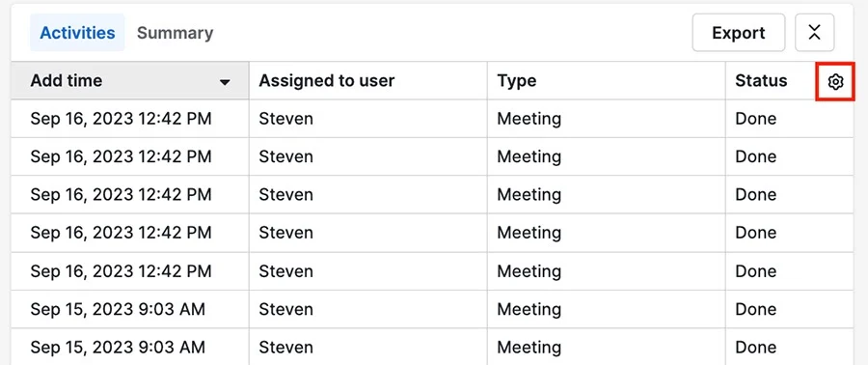Click Done status in first row

tap(755, 119)
